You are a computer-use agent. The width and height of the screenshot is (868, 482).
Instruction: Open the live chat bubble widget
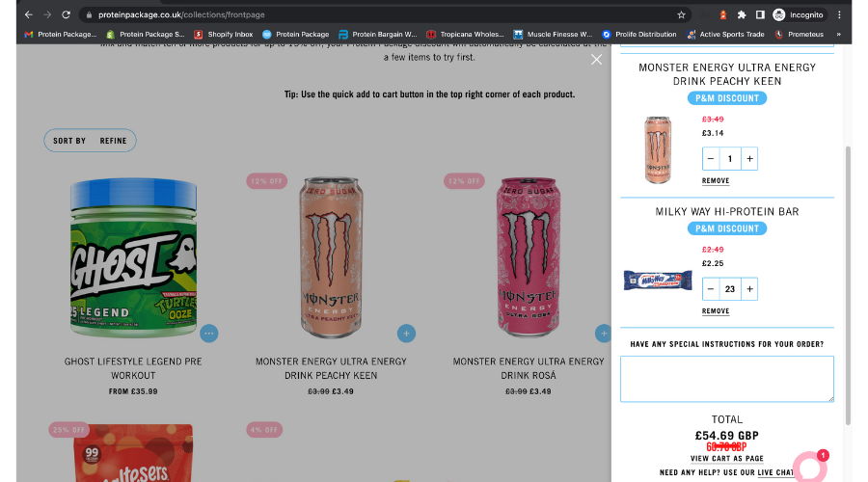[810, 468]
